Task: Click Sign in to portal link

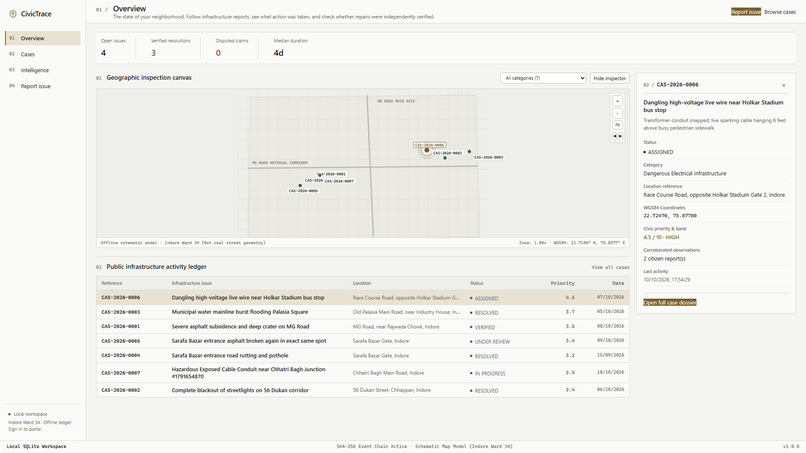Action: (x=24, y=429)
